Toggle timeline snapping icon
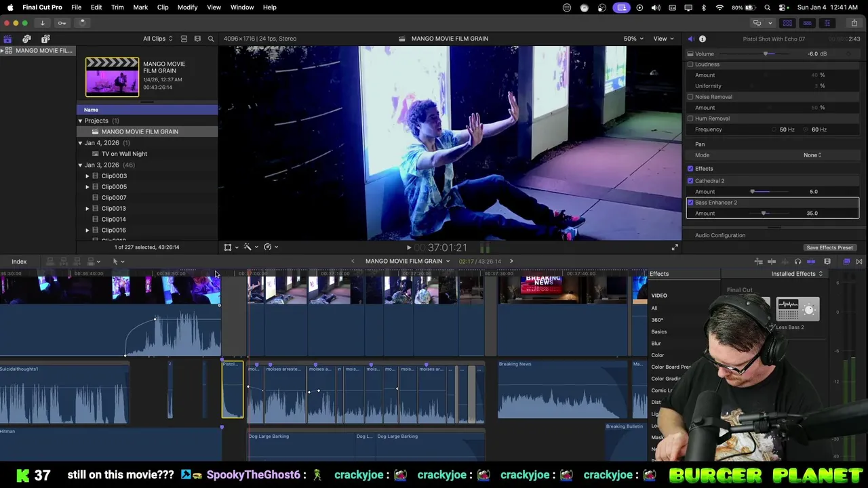This screenshot has height=488, width=868. tap(811, 262)
